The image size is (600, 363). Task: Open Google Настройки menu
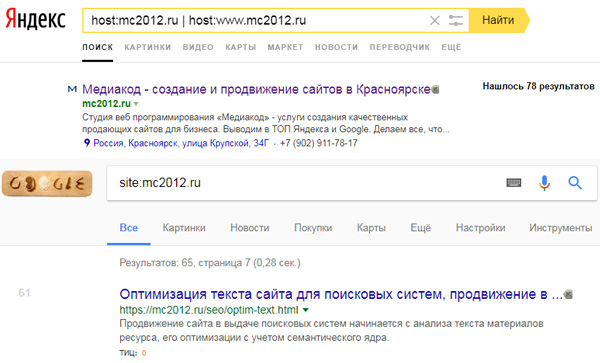481,228
